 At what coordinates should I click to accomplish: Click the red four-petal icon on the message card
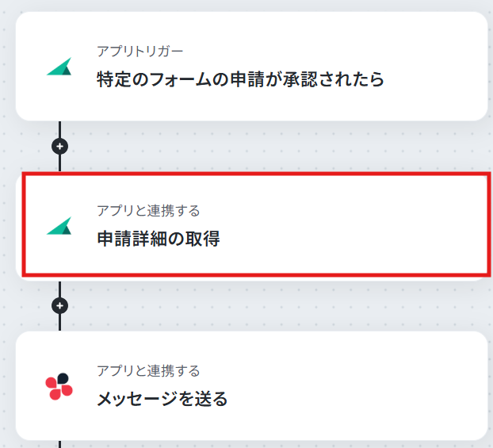[59, 386]
